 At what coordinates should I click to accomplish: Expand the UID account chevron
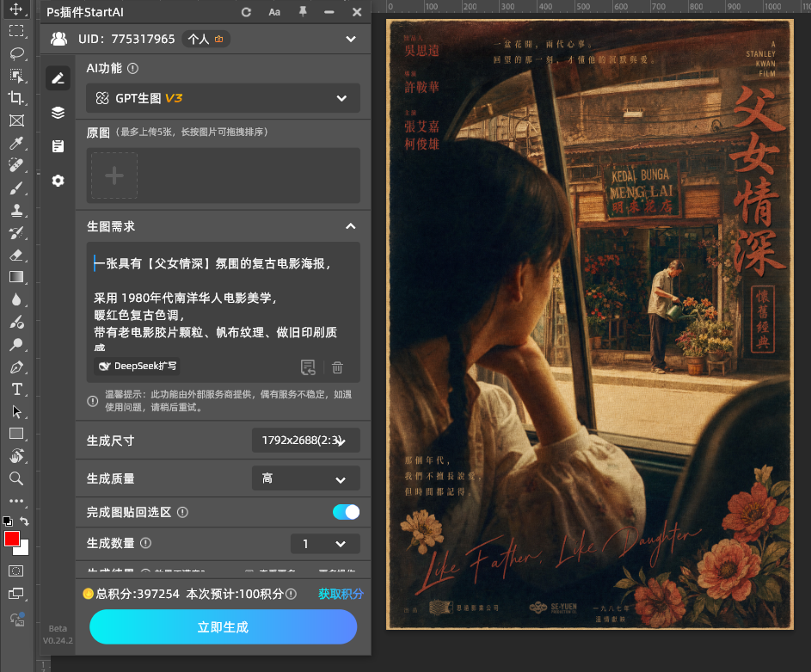pyautogui.click(x=351, y=40)
